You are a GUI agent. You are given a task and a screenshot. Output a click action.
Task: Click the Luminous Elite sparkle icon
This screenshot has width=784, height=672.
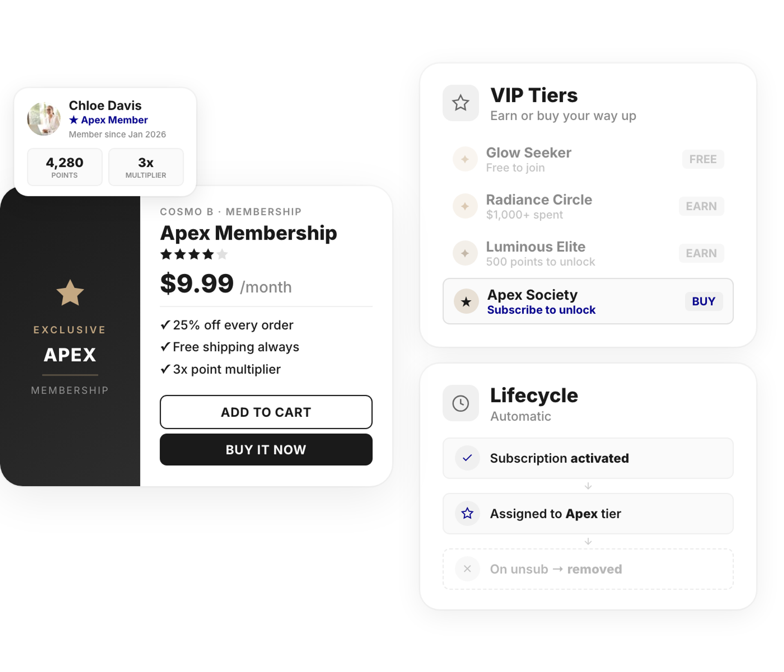465,253
